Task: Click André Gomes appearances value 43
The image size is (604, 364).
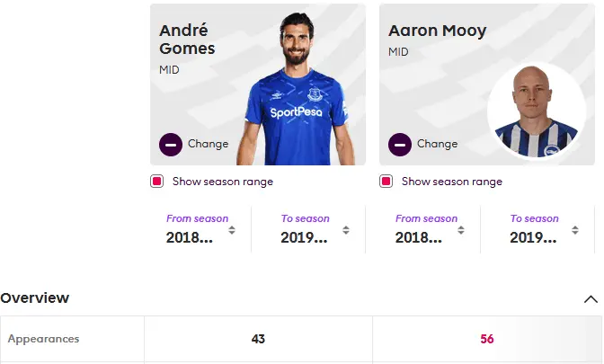Action: pos(258,340)
